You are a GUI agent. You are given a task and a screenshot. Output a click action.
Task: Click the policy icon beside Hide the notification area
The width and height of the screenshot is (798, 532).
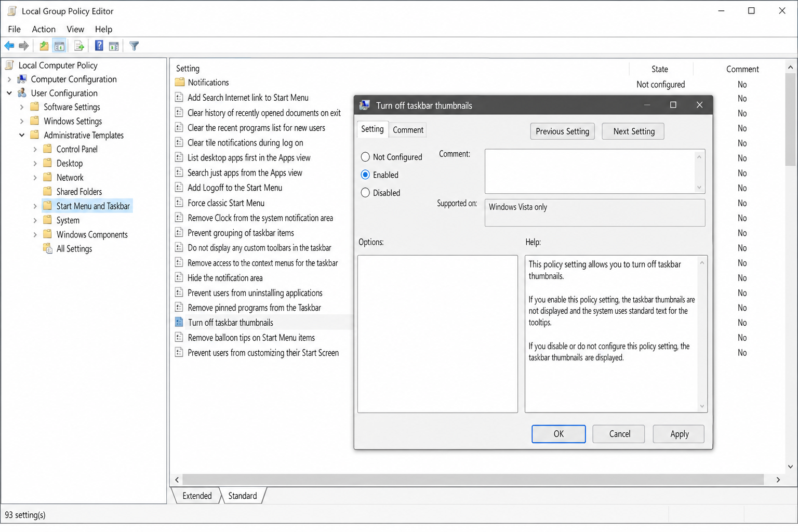[x=179, y=277]
